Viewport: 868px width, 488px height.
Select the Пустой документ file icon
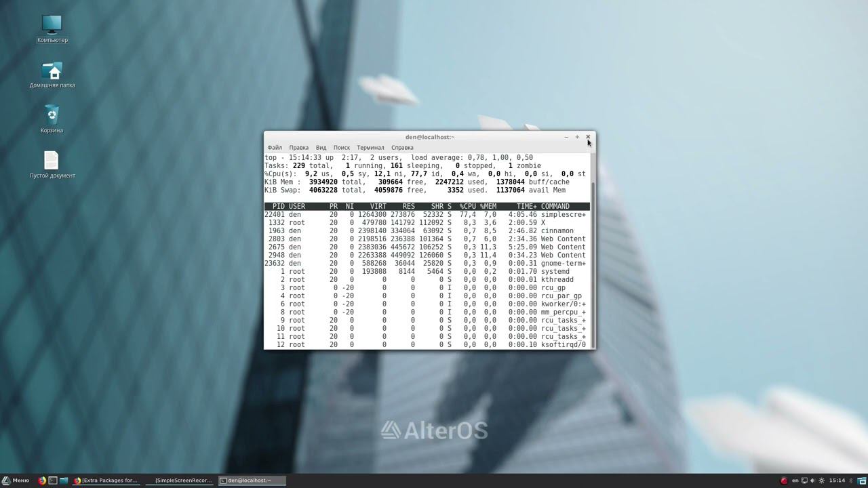[52, 165]
